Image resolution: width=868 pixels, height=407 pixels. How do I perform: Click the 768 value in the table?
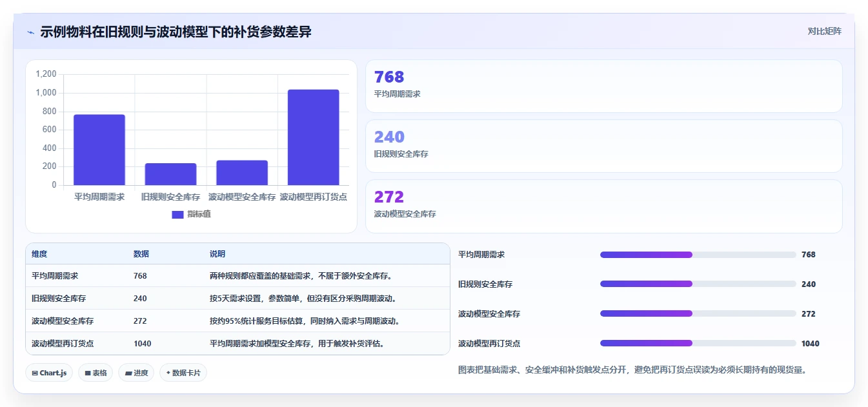tap(140, 275)
